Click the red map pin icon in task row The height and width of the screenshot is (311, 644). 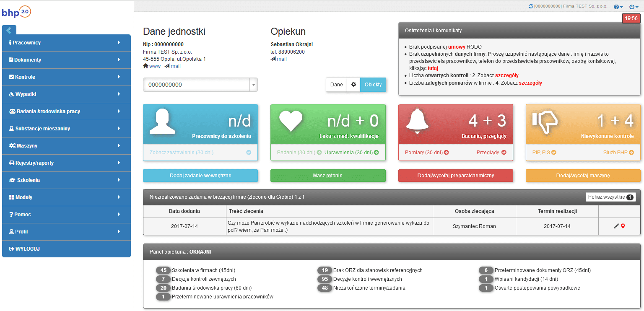pos(623,226)
